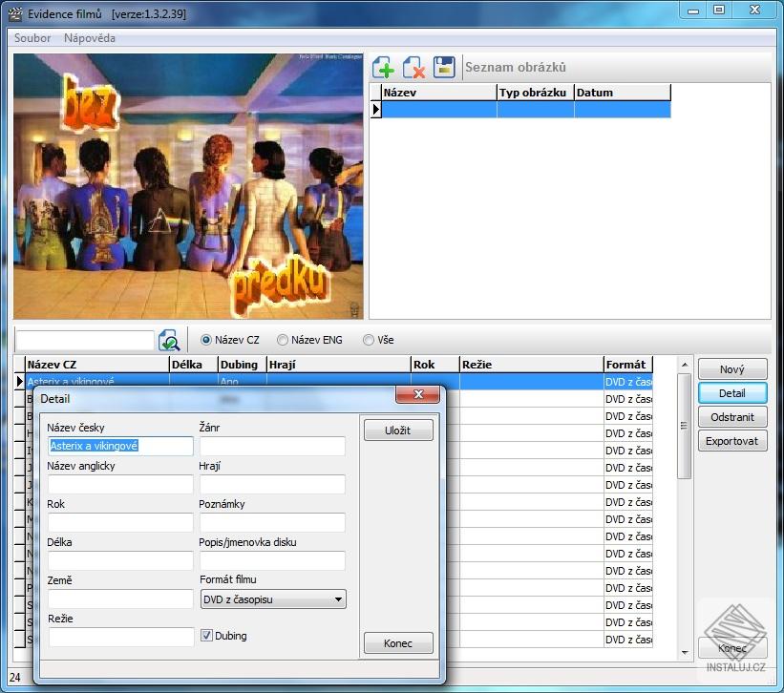Click the movie list scrollbar thumb
Image resolution: width=784 pixels, height=693 pixels.
click(685, 426)
